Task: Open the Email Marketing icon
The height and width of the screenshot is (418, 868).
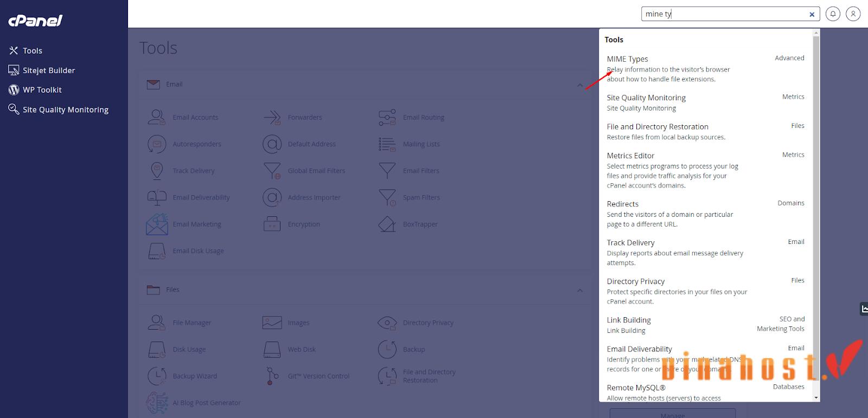Action: coord(157,224)
